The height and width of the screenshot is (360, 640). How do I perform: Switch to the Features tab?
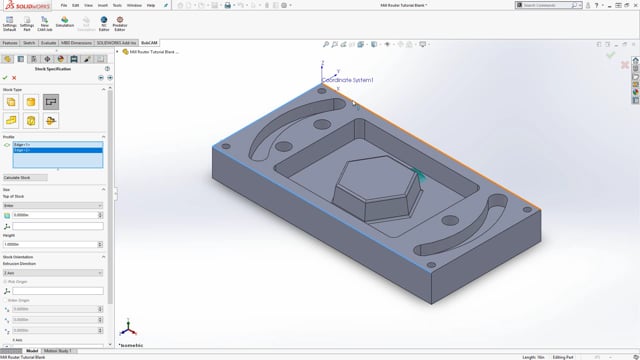[x=10, y=43]
